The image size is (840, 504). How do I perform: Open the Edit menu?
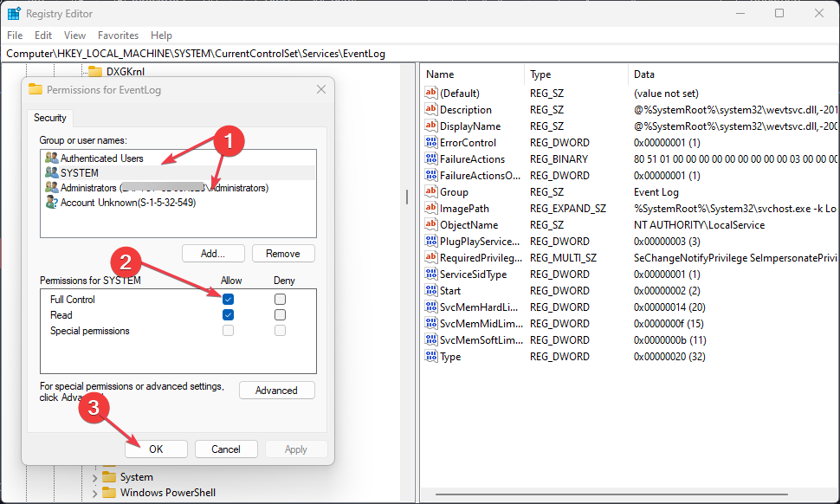tap(43, 36)
